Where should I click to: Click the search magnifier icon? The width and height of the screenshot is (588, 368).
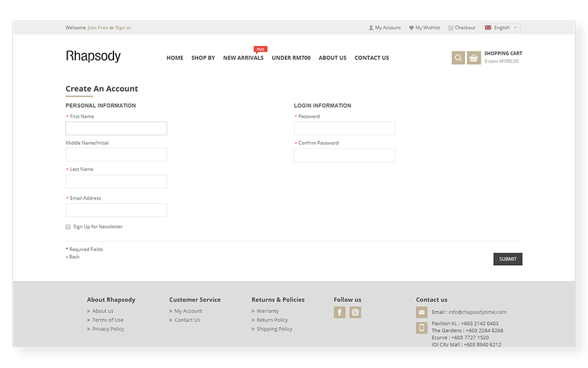coord(458,58)
